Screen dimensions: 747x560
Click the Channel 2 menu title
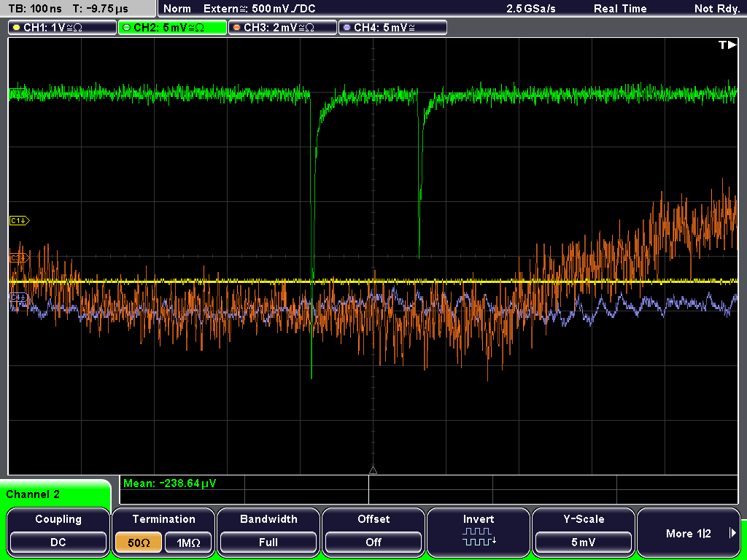(x=33, y=494)
